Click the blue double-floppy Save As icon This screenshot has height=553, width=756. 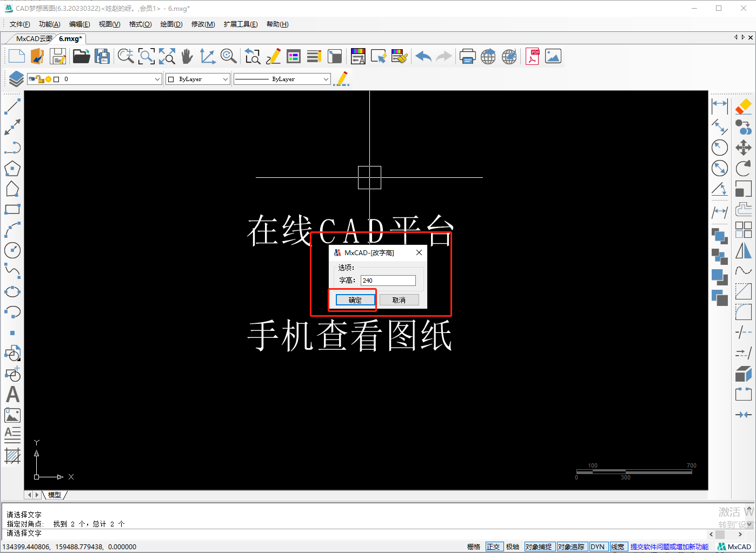click(102, 56)
